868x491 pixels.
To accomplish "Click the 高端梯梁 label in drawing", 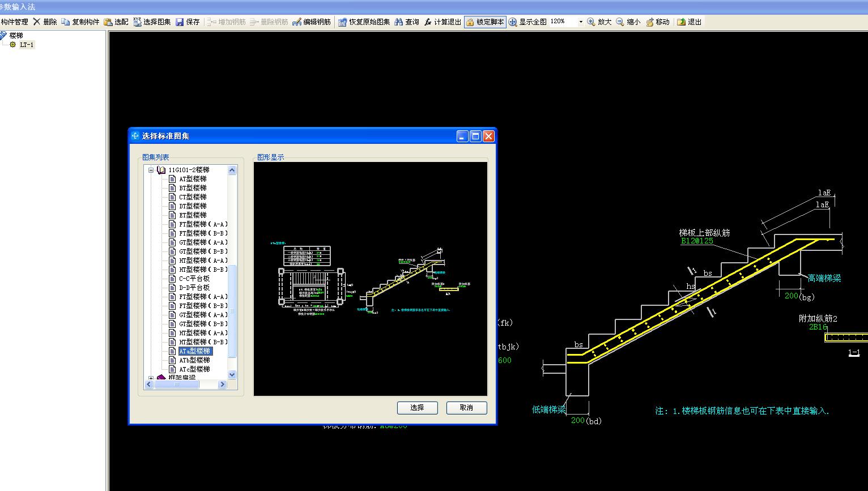I will (824, 279).
